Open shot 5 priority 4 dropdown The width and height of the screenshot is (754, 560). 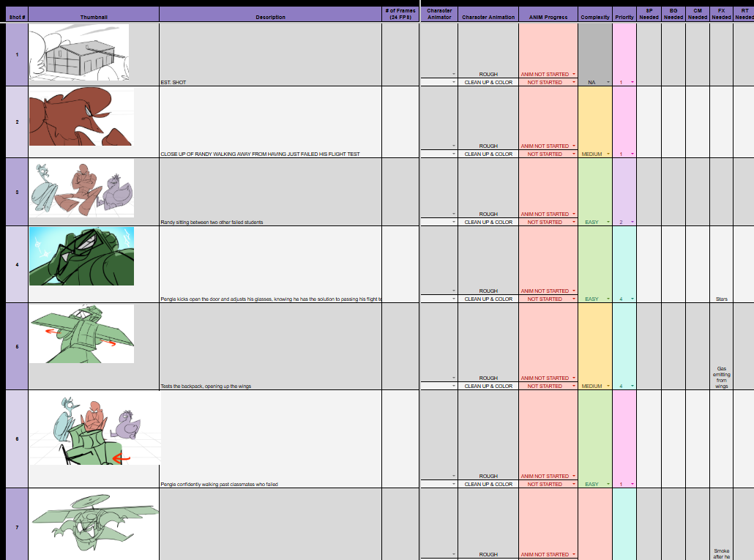632,386
